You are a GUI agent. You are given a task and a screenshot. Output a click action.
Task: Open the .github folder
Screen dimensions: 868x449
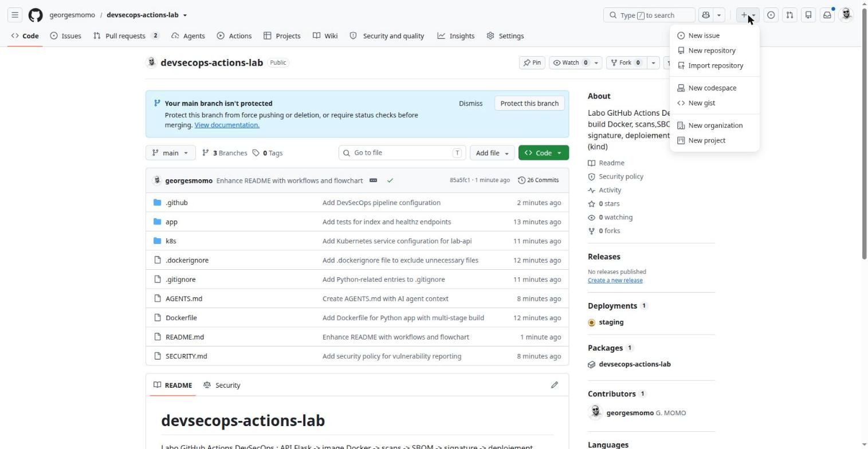(176, 203)
